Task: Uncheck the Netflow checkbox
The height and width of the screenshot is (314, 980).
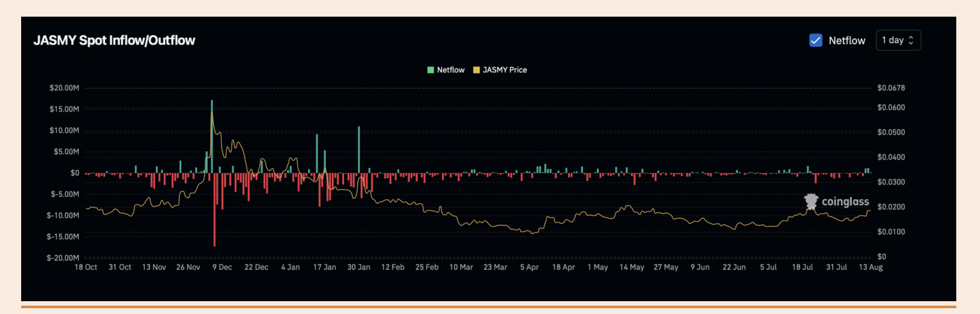Action: [816, 40]
